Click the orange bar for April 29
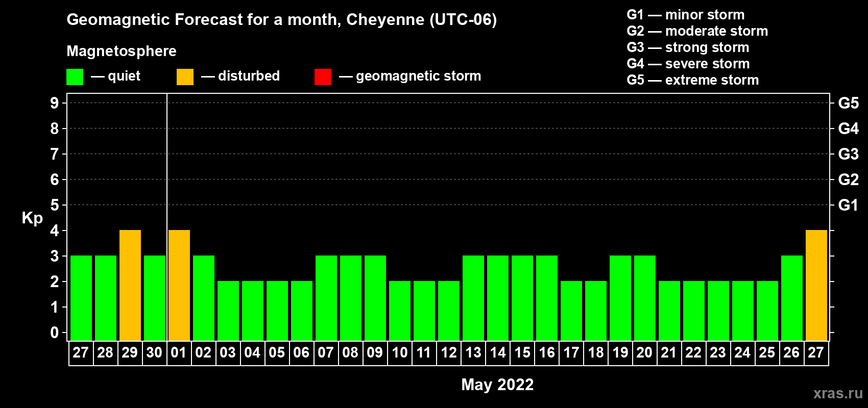 [130, 286]
